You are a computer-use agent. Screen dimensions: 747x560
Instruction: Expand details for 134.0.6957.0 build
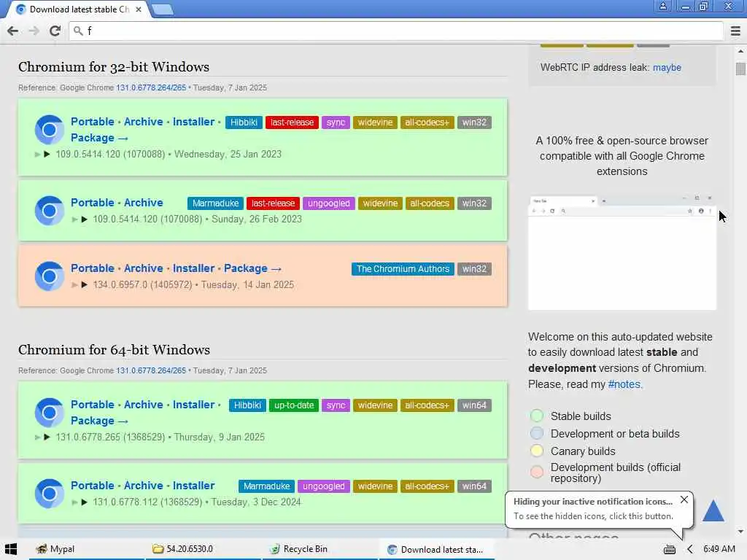(x=85, y=285)
